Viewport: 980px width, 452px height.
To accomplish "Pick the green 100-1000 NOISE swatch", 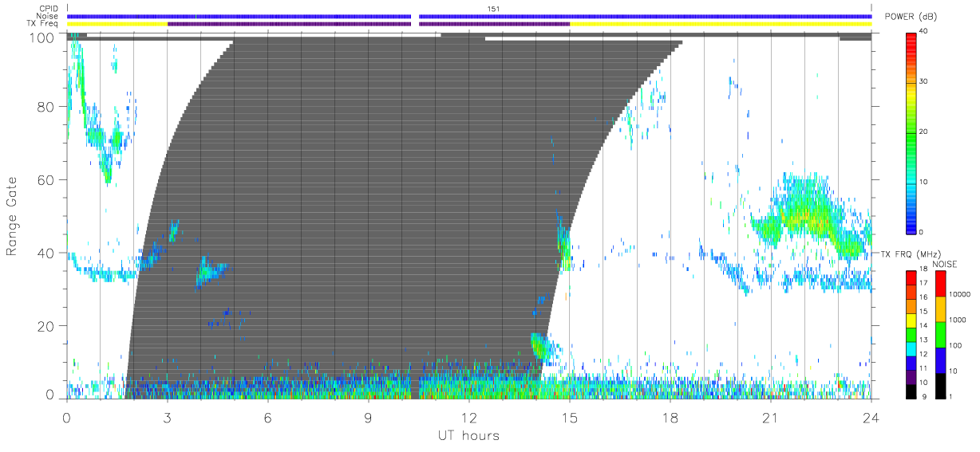I will [939, 334].
